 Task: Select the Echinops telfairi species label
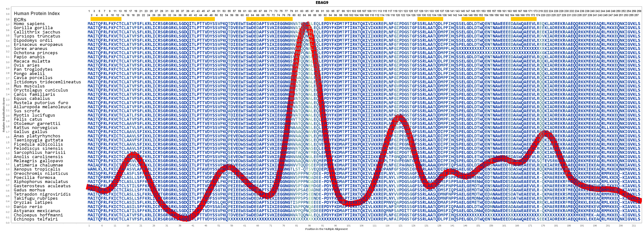[36, 219]
